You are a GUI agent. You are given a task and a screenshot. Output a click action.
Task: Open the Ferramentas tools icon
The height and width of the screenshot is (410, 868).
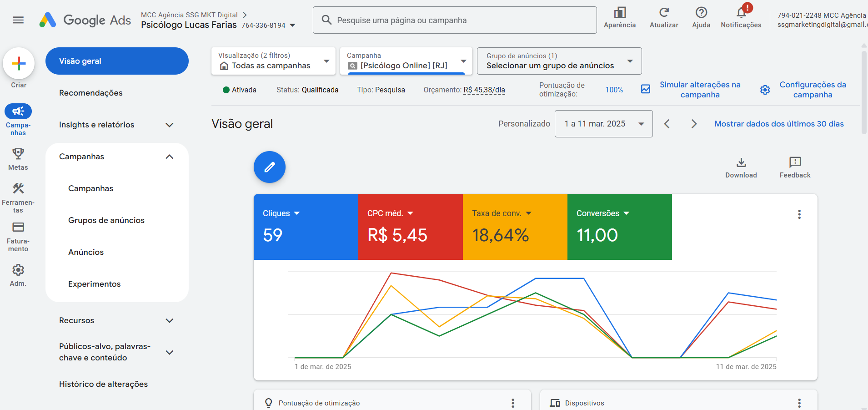tap(18, 188)
